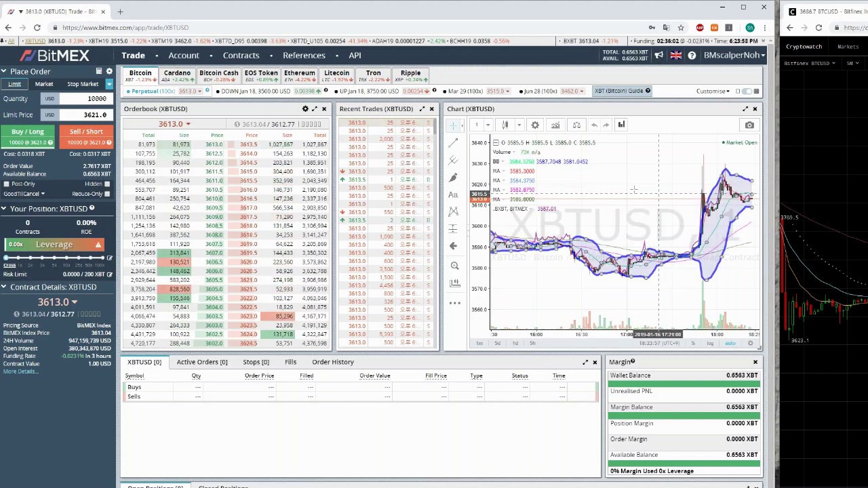
Task: Select the crosshair cursor tool in chart
Action: [454, 125]
